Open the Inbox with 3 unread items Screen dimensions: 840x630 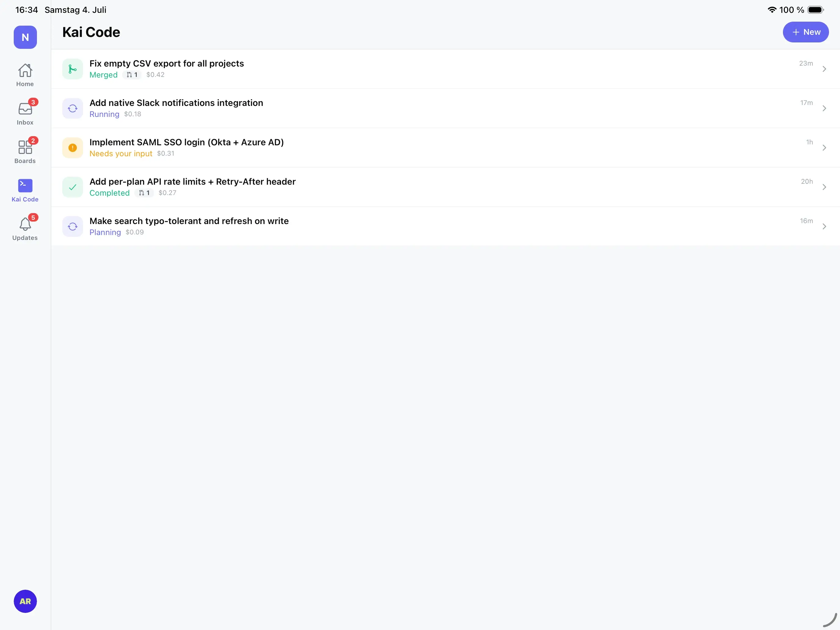coord(25,113)
